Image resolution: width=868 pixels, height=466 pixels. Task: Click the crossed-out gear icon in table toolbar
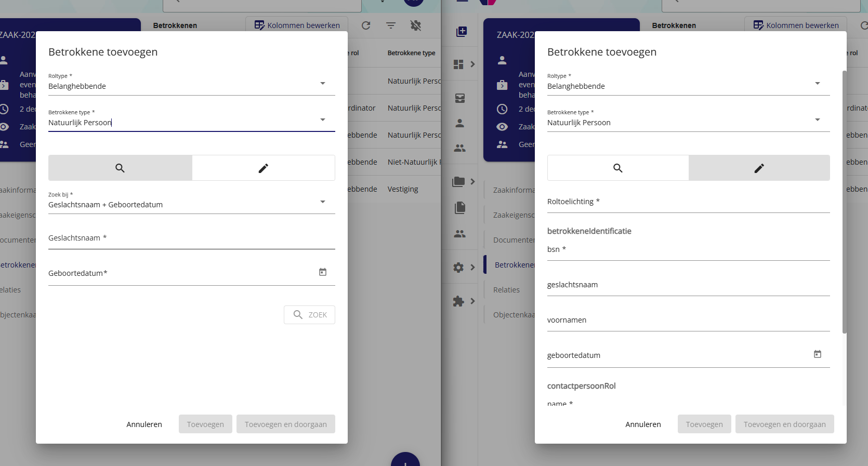click(x=416, y=25)
